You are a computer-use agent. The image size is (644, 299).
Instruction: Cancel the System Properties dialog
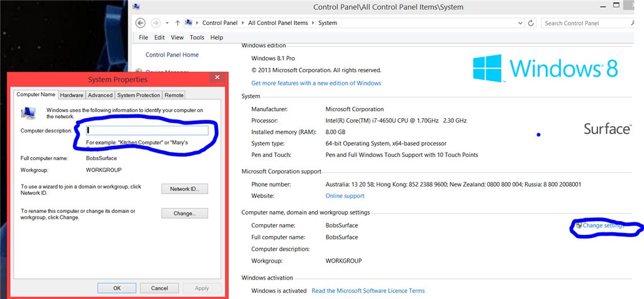pos(159,288)
